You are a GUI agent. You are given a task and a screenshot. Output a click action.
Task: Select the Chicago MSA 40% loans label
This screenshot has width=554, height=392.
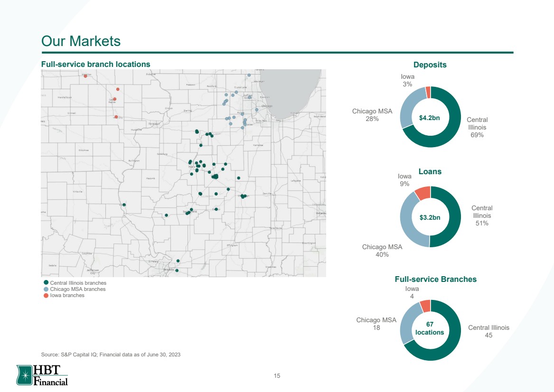[x=382, y=251]
